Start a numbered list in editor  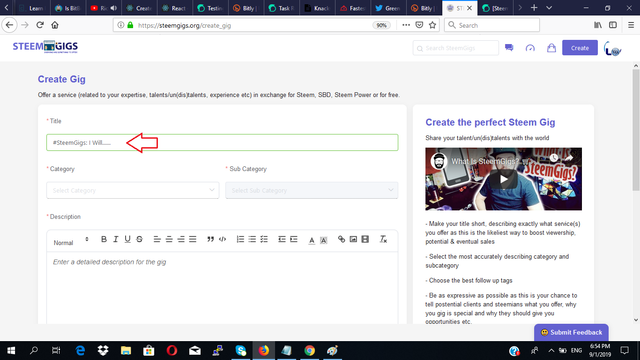240,239
